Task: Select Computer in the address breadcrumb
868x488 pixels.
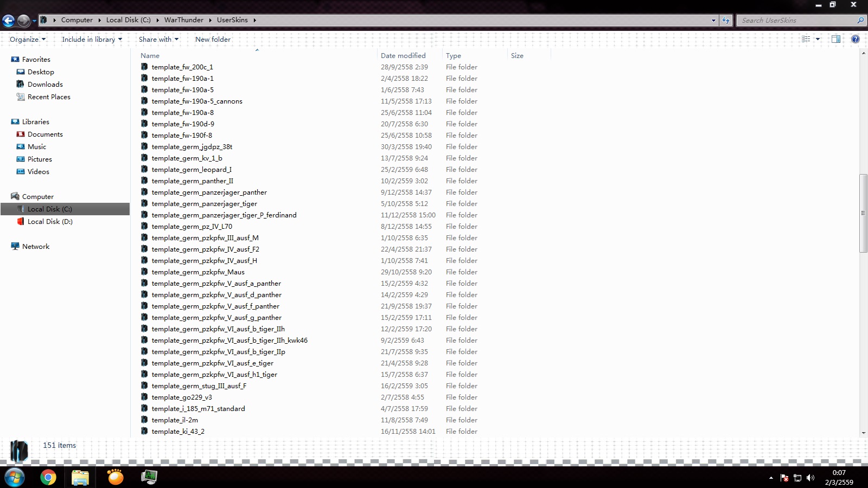Action: tap(77, 20)
